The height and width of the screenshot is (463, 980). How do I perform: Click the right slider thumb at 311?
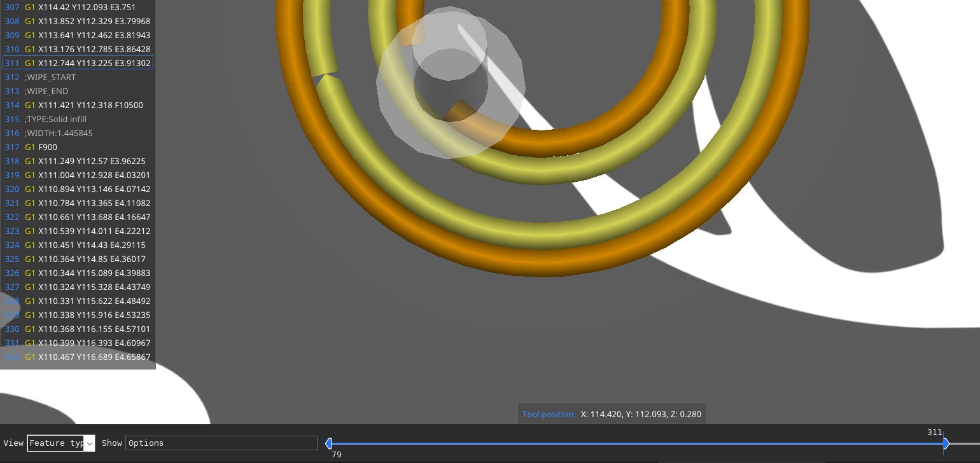point(946,443)
